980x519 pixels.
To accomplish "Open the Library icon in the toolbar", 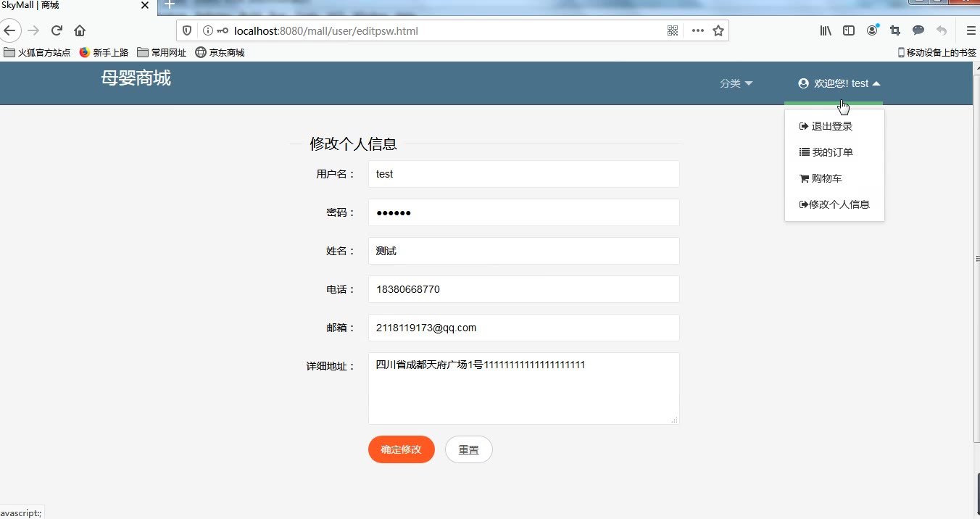I will click(826, 30).
